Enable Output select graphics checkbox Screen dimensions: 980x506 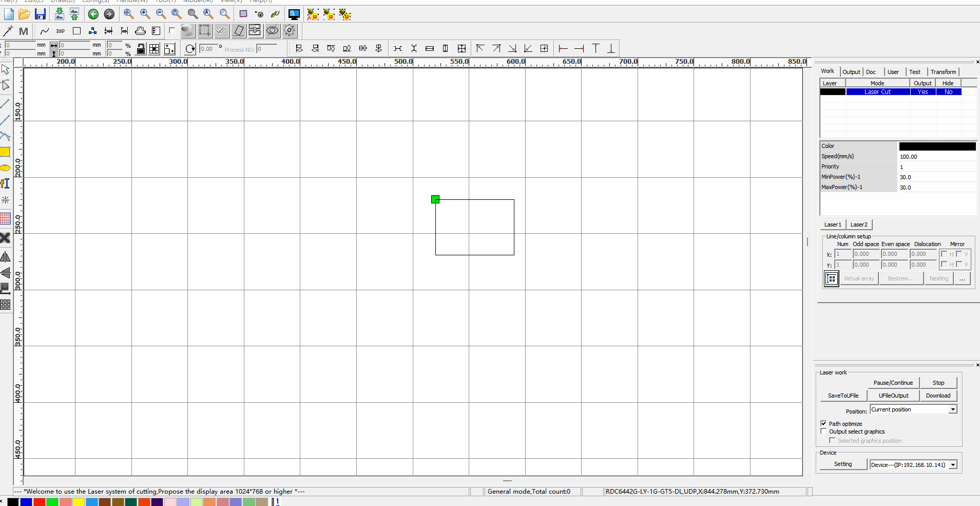823,432
